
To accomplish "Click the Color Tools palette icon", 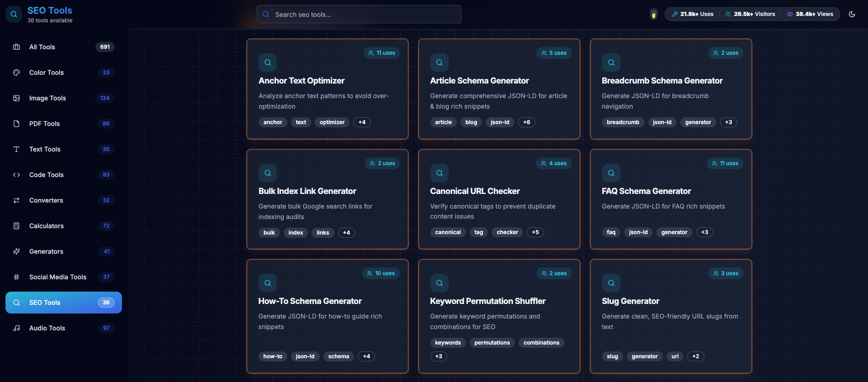I will (16, 73).
